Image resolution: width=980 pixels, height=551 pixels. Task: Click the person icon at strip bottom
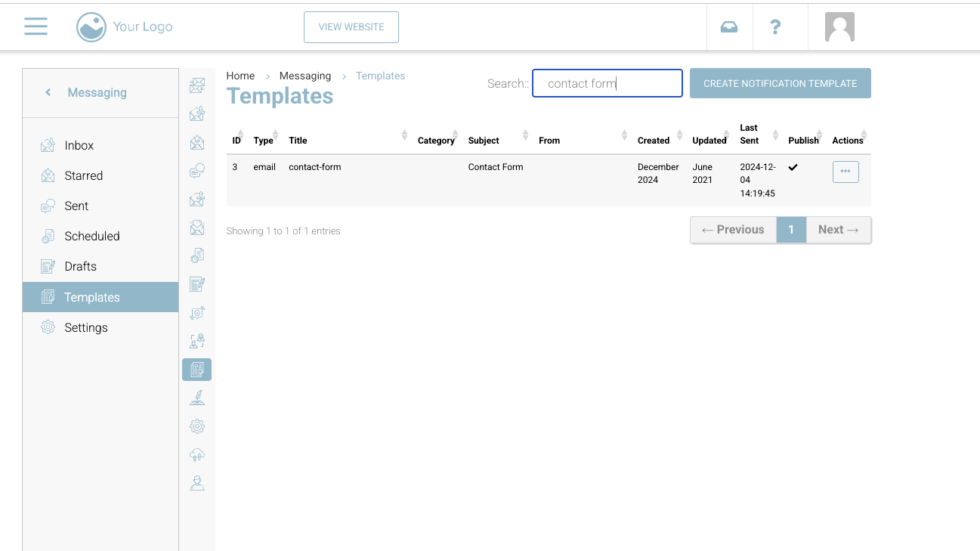point(196,483)
